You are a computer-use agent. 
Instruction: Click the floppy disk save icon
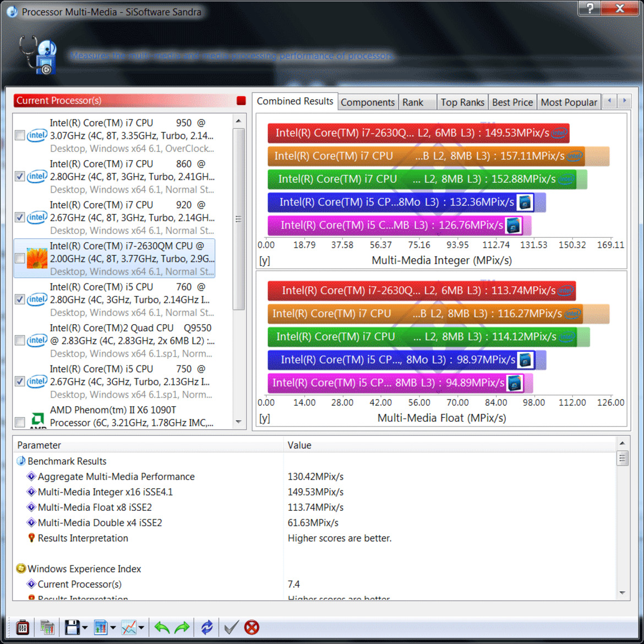click(x=72, y=627)
